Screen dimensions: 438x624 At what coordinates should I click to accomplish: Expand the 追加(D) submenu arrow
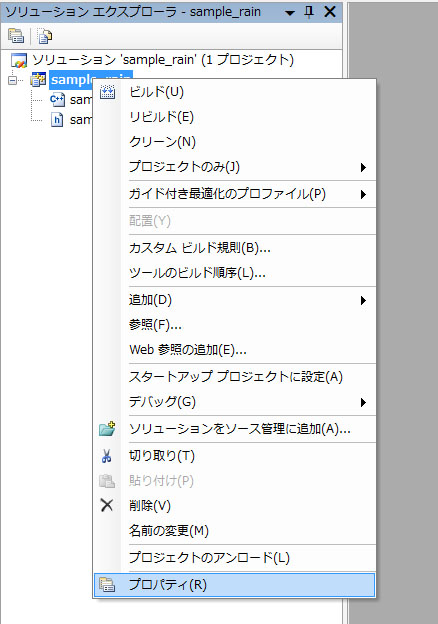[363, 300]
